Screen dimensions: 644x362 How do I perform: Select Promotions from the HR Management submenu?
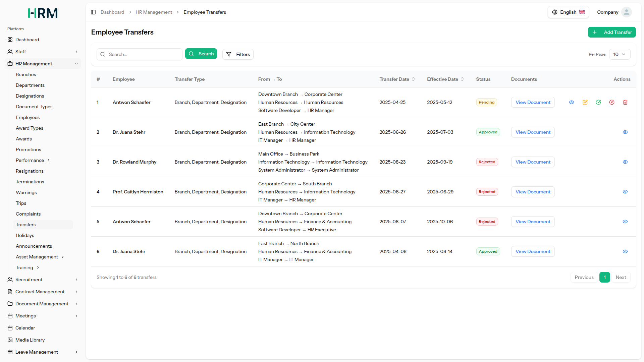pyautogui.click(x=28, y=149)
